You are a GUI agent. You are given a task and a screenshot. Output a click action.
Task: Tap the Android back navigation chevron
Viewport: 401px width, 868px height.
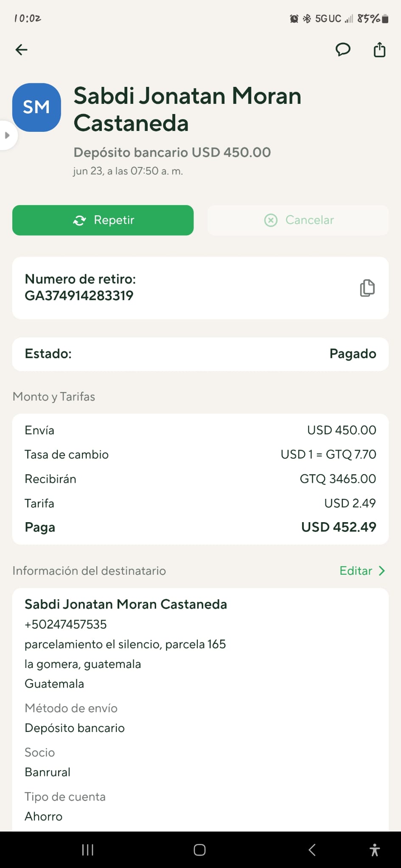(x=312, y=850)
